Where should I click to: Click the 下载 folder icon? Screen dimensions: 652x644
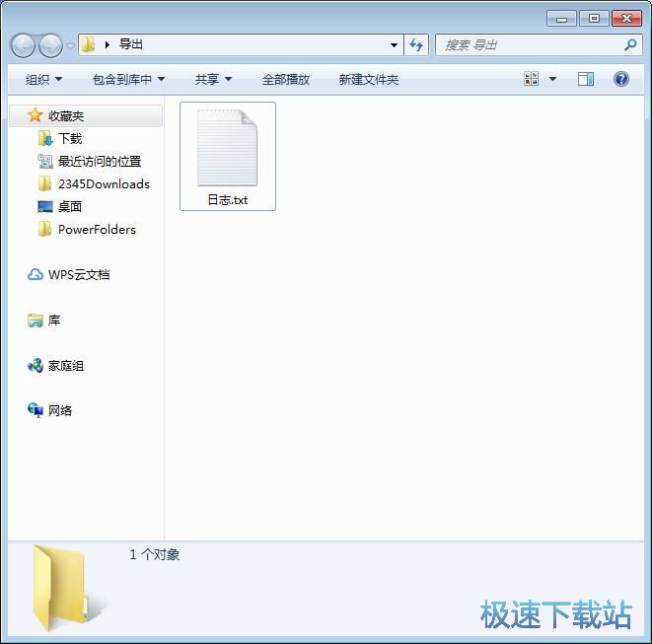(45, 138)
